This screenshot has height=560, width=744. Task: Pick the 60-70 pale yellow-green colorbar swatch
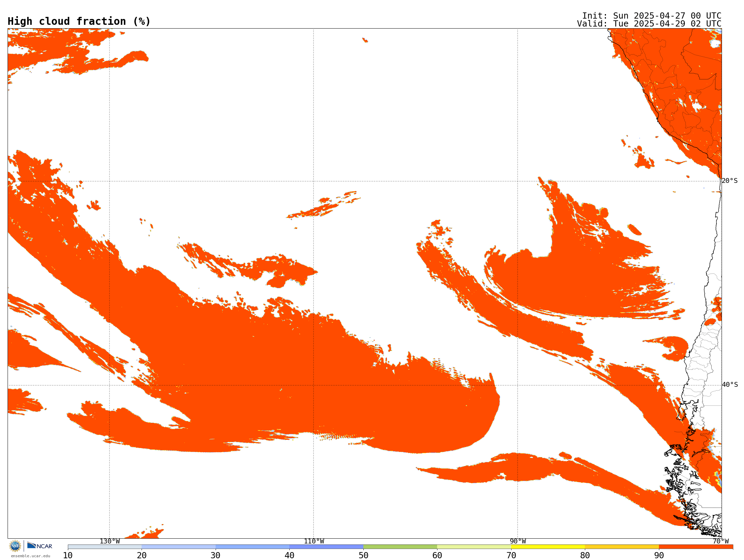(x=474, y=547)
